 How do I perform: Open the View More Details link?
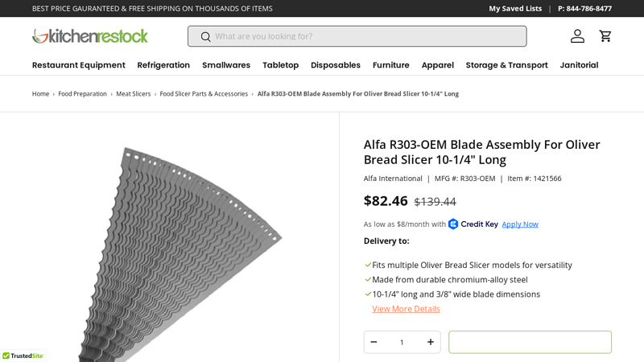click(406, 309)
